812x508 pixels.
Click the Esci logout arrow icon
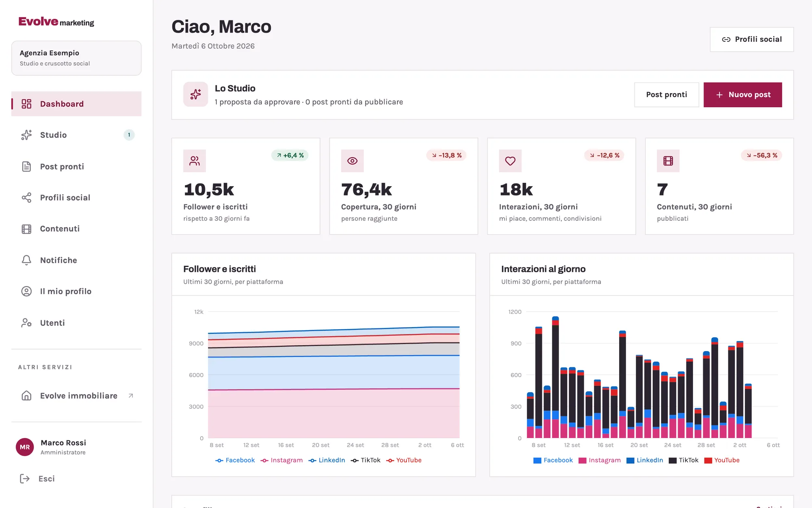(x=25, y=479)
